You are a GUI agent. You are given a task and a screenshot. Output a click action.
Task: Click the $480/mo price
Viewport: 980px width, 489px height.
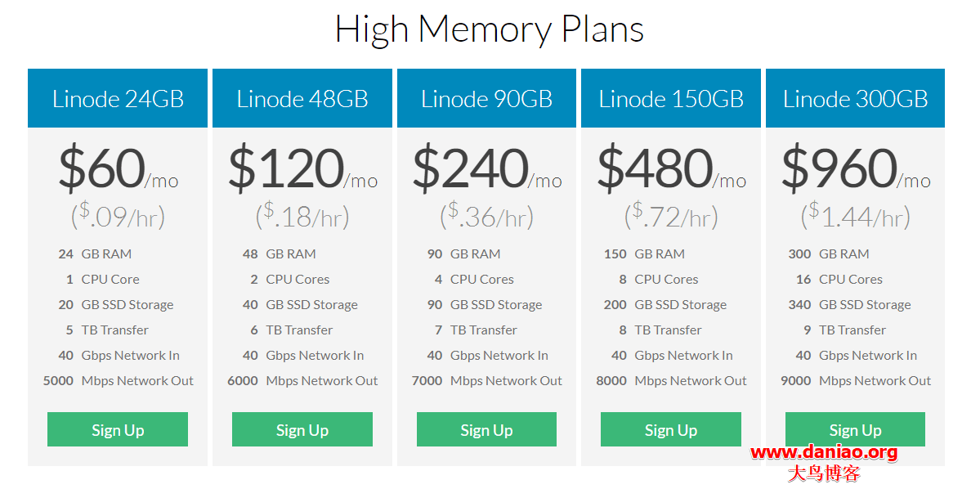click(671, 168)
